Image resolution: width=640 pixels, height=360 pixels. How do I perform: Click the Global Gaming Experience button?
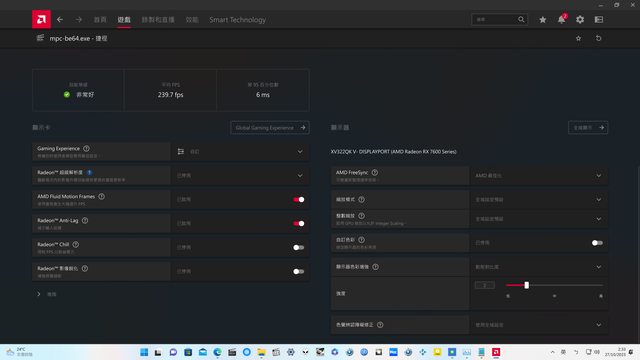(x=270, y=128)
